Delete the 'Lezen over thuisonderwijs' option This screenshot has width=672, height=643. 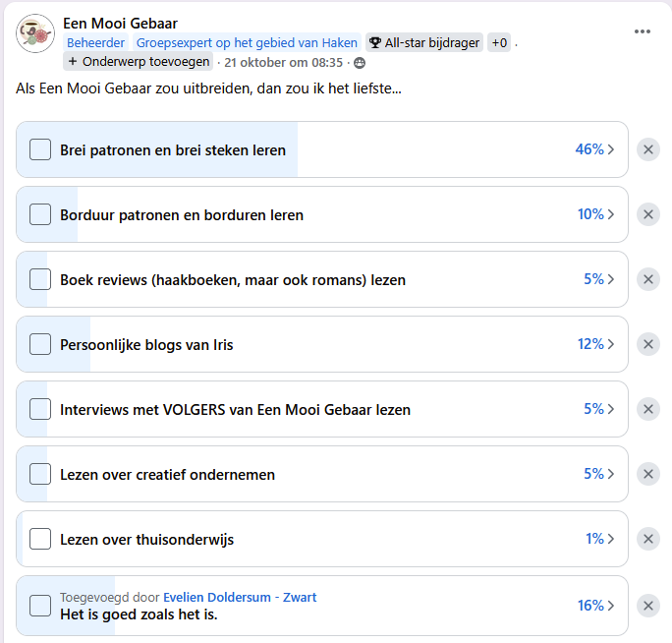click(648, 539)
